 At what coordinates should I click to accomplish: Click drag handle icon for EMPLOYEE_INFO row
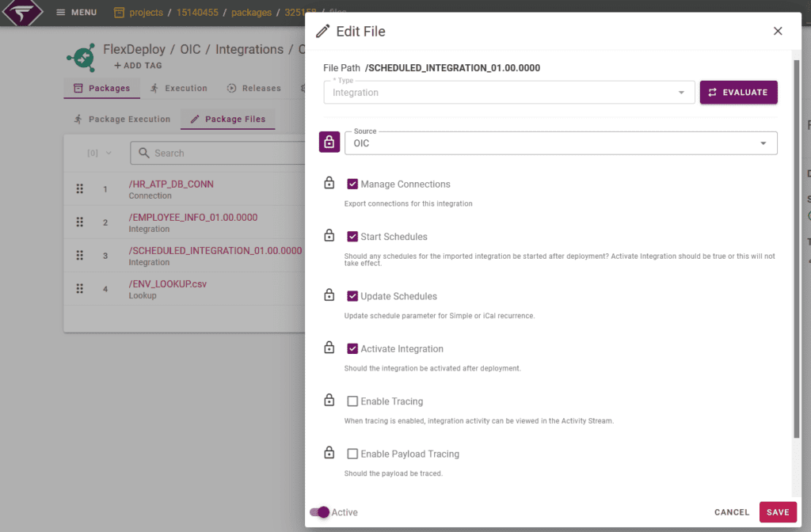[x=80, y=222]
